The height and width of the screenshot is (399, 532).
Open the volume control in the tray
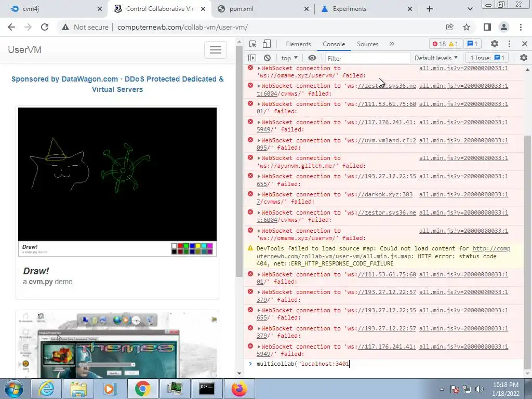pos(480,389)
